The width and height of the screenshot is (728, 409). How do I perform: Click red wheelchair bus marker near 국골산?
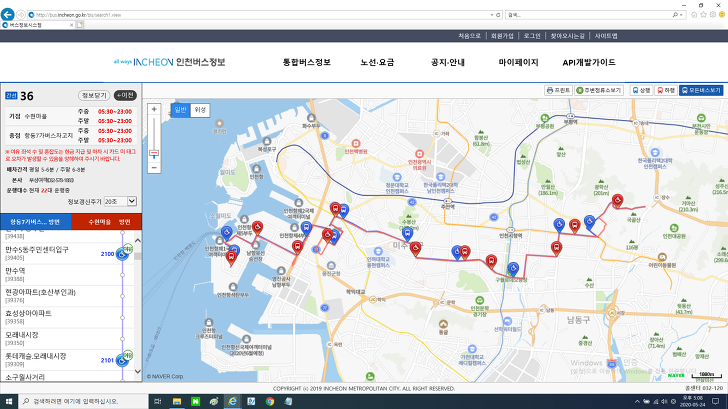click(x=617, y=201)
